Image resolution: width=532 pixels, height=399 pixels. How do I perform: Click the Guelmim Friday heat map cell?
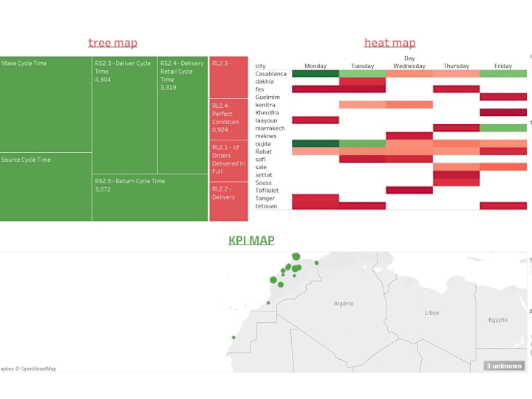pyautogui.click(x=503, y=97)
